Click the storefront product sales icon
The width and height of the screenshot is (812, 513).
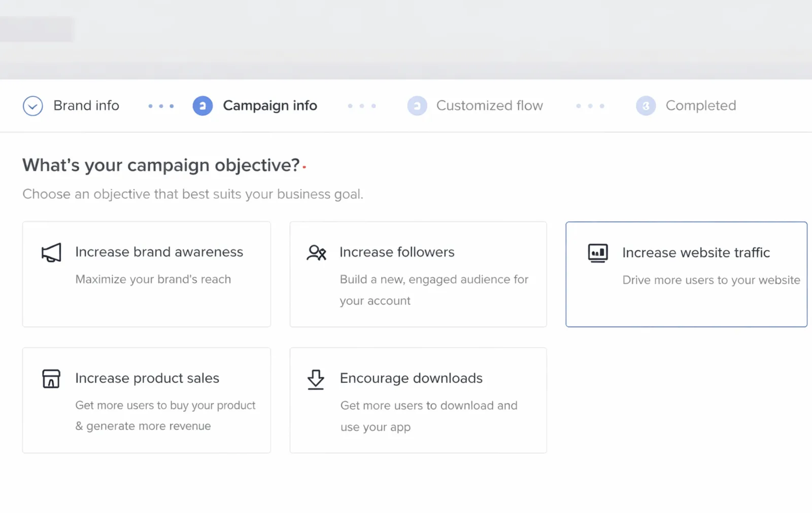coord(51,379)
